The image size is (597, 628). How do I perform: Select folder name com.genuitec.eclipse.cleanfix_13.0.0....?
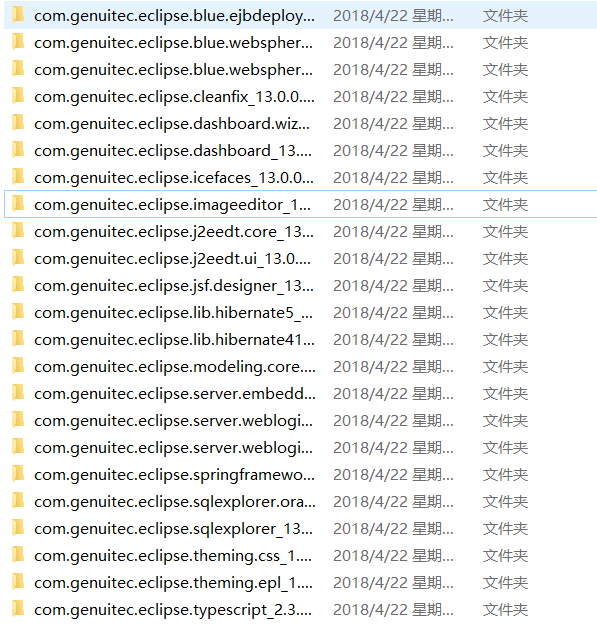coord(174,97)
